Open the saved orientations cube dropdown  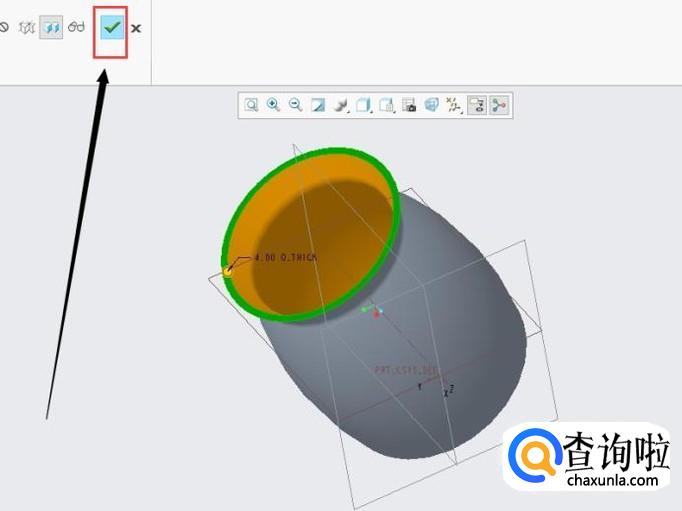363,105
